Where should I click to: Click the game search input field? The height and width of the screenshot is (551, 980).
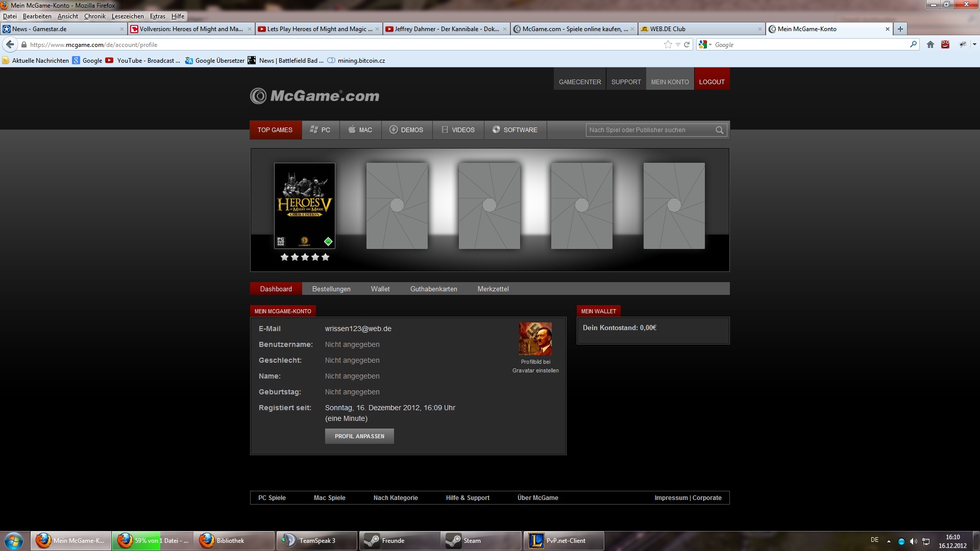[x=651, y=130]
